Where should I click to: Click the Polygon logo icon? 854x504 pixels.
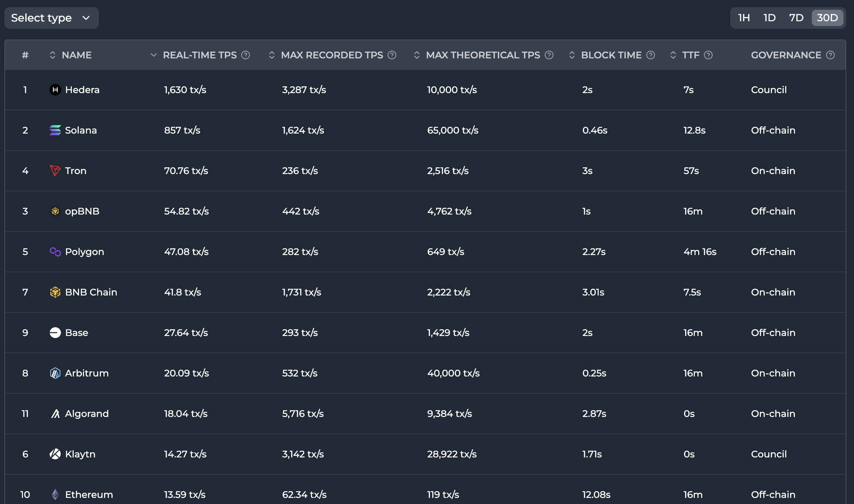55,252
